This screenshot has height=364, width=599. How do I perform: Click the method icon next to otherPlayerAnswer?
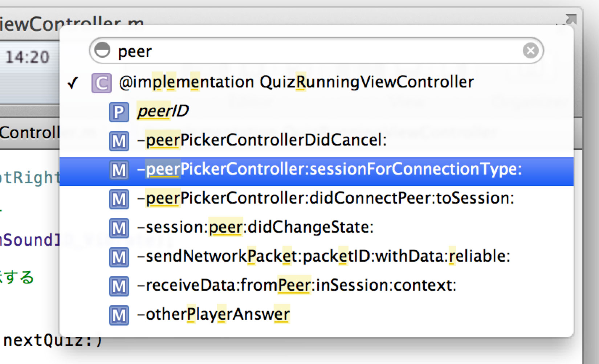119,315
